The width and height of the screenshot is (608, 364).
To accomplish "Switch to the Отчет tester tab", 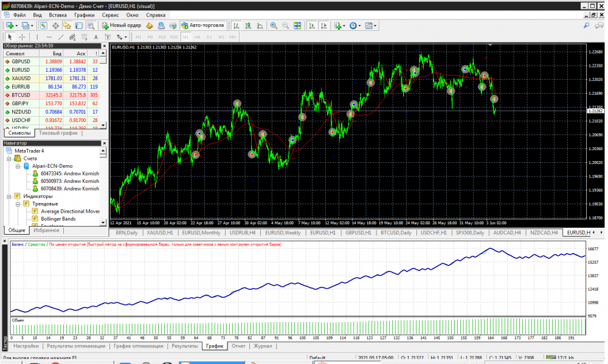I will 238,346.
